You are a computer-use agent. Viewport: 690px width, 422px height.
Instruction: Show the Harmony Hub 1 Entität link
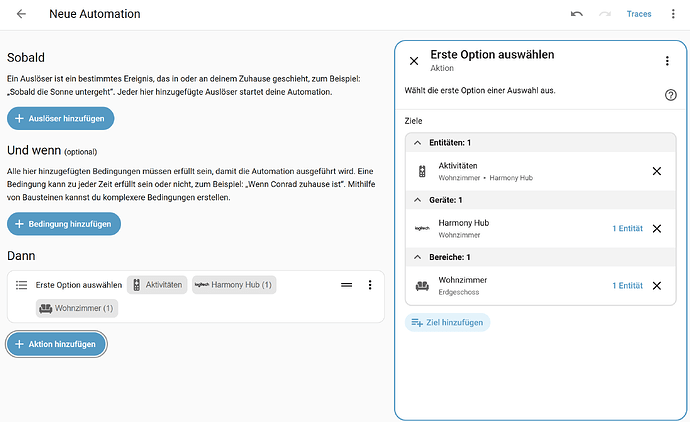pos(627,228)
